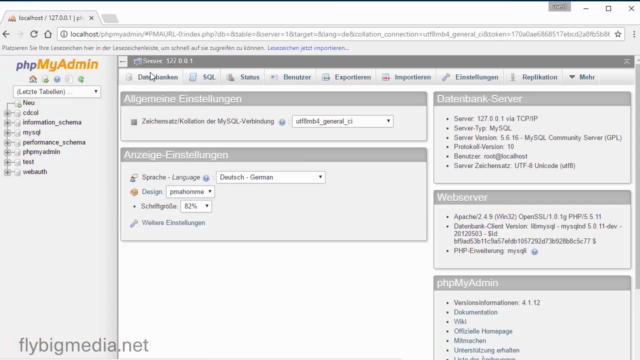Expand the webauth database tree node
The height and width of the screenshot is (360, 640).
coord(7,172)
